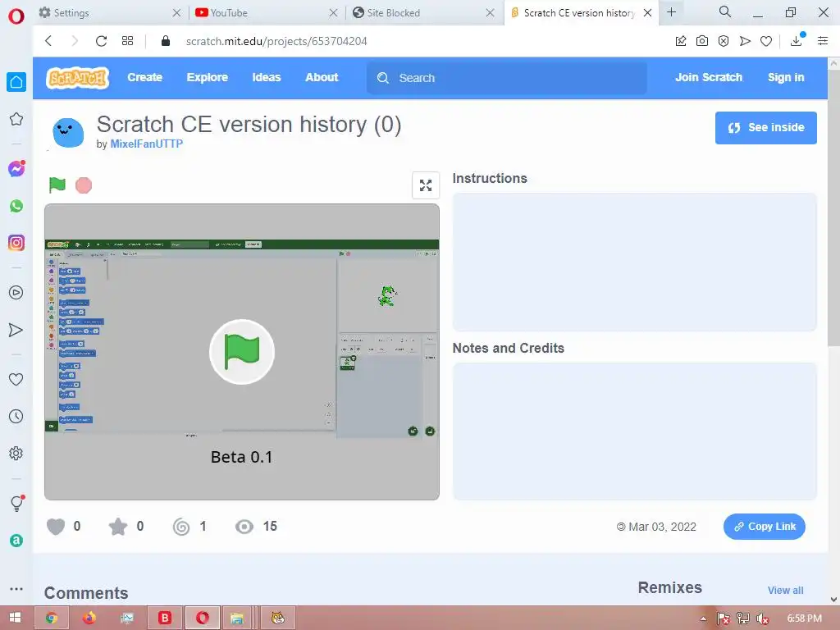
Task: Enter full screen player mode
Action: (426, 185)
